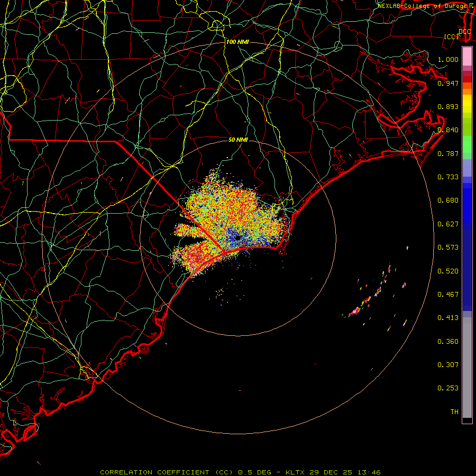
Task: Pick the pink swatch beside 1.000
Action: tap(467, 57)
